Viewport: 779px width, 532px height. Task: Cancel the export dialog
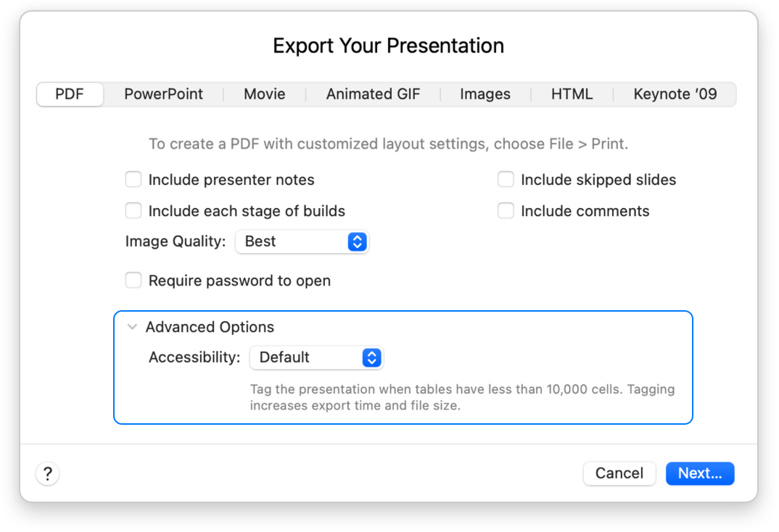pyautogui.click(x=619, y=473)
